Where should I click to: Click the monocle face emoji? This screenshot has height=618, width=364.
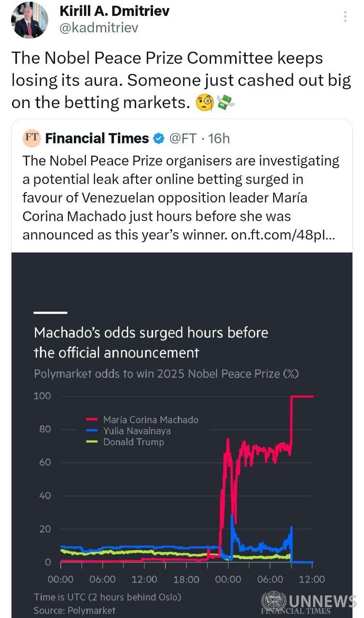tap(204, 103)
